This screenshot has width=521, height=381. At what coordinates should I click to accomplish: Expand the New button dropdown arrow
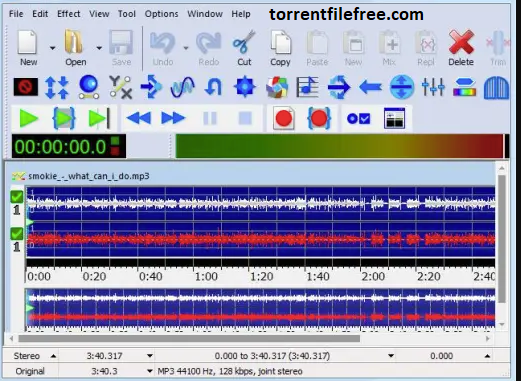tap(52, 48)
